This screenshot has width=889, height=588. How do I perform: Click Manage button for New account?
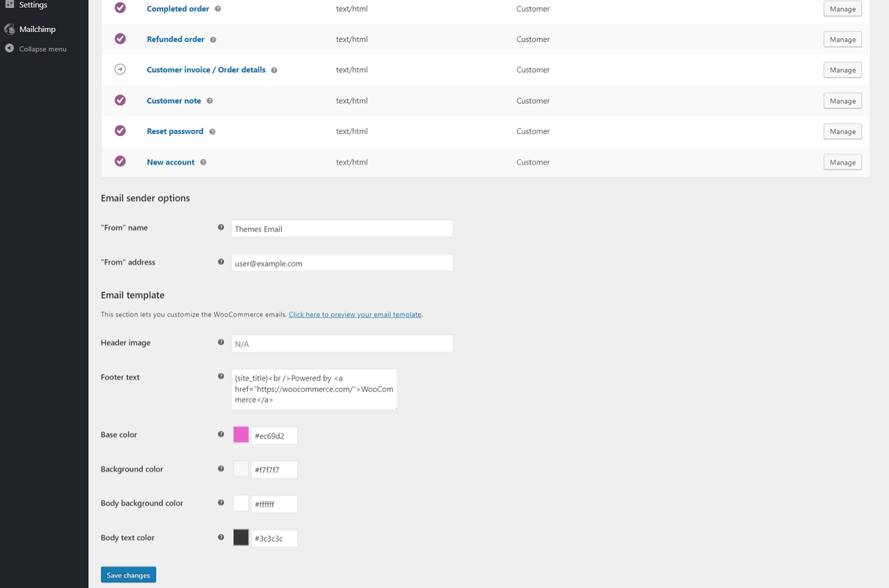(843, 162)
